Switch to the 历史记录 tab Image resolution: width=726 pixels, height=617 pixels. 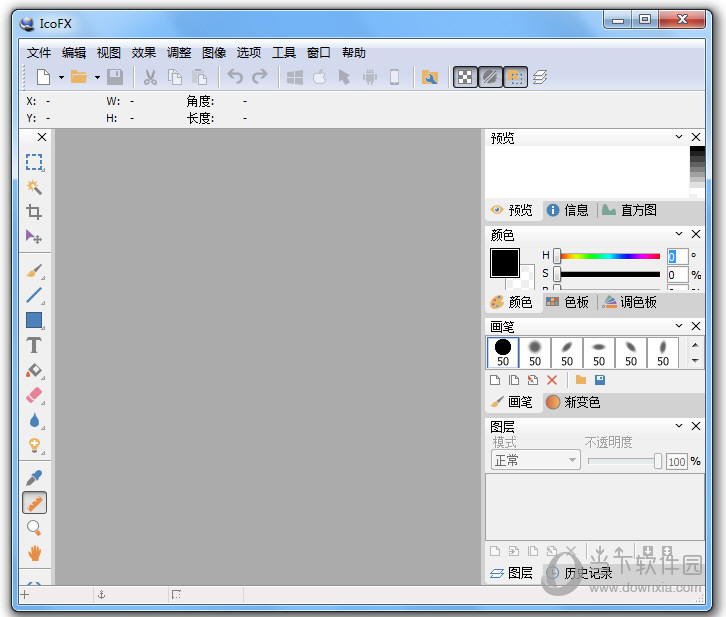click(579, 573)
